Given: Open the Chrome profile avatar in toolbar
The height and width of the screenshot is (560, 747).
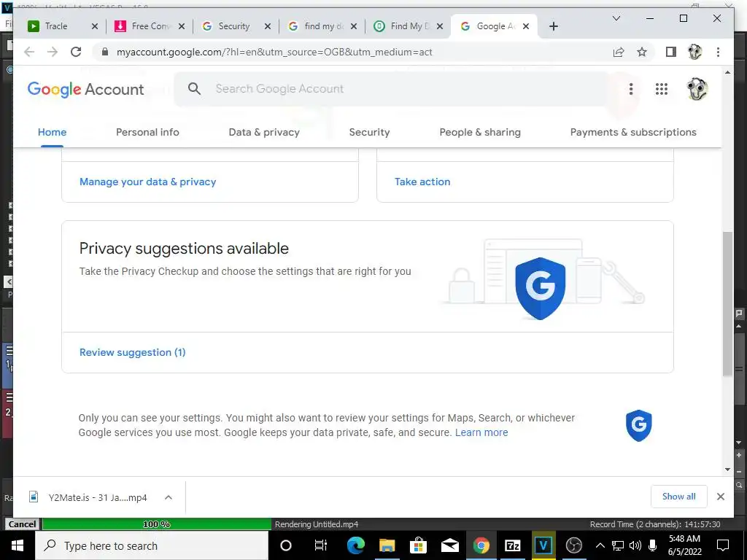Looking at the screenshot, I should click(695, 52).
